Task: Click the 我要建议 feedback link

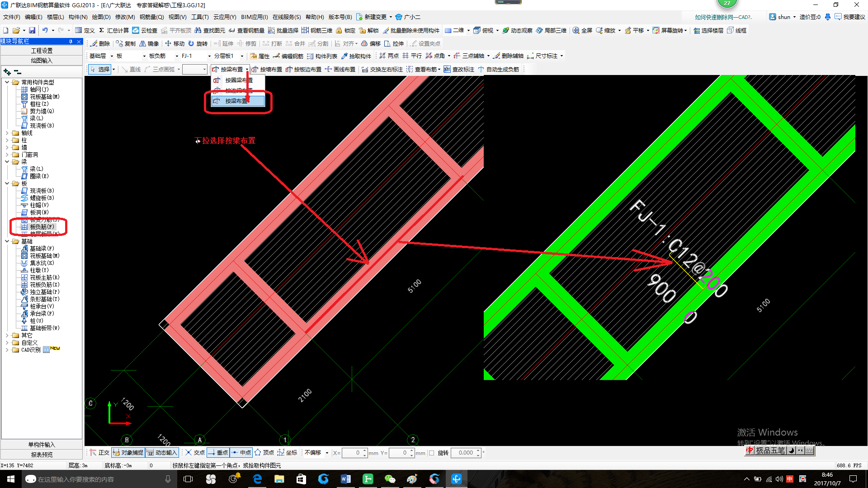Action: pos(850,17)
